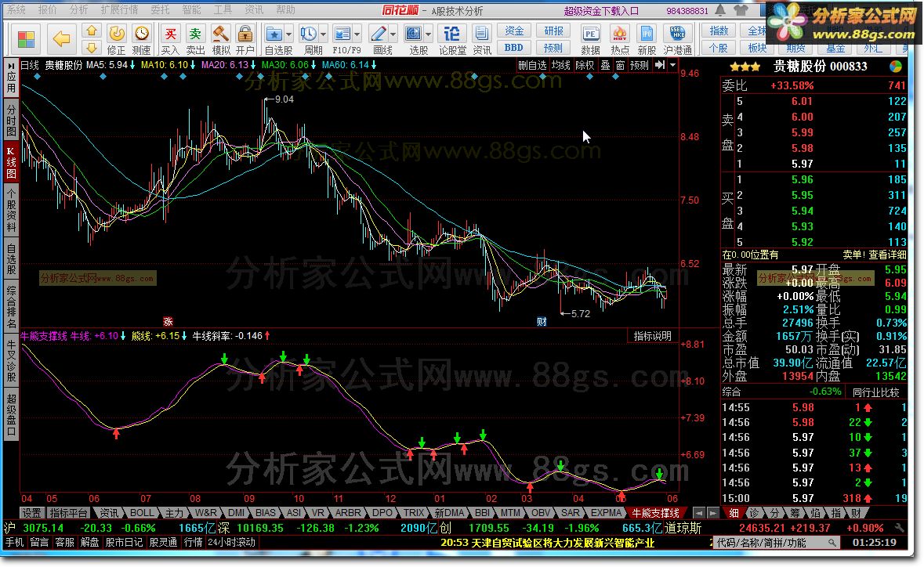Image resolution: width=924 pixels, height=567 pixels.
Task: Click the 研报 research report button
Action: (x=553, y=31)
